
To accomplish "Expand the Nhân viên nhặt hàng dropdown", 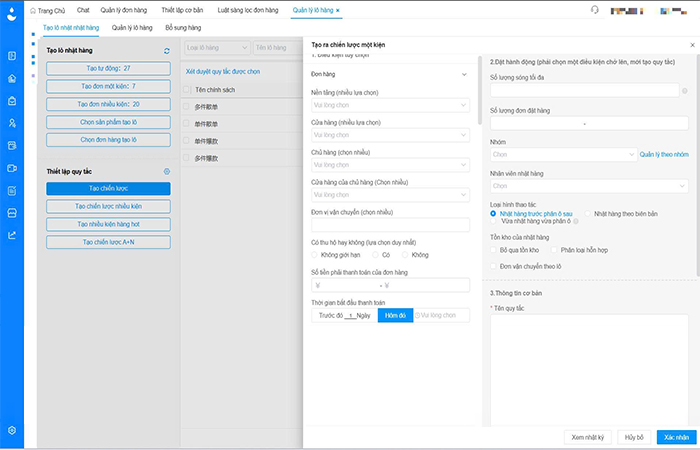I will pyautogui.click(x=587, y=185).
